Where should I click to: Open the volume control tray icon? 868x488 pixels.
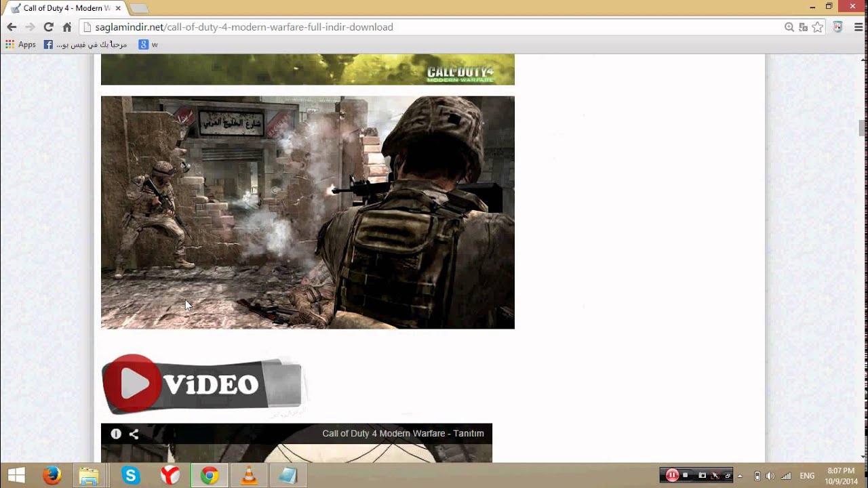click(770, 476)
